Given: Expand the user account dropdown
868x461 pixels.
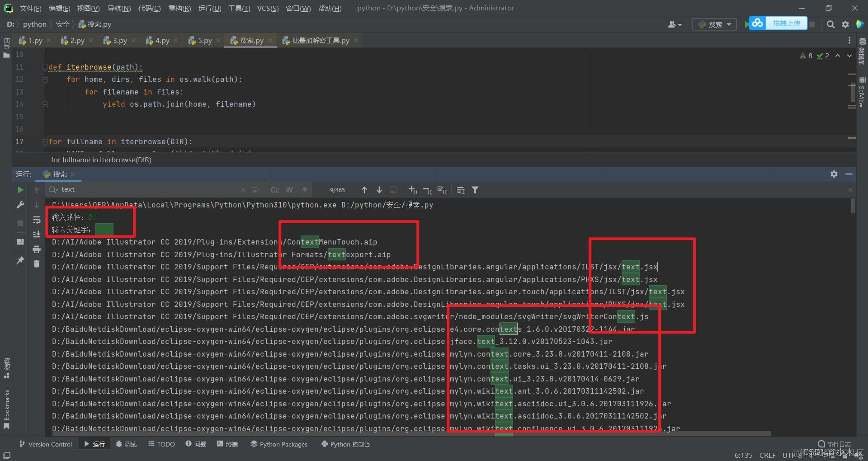Looking at the screenshot, I should point(675,24).
